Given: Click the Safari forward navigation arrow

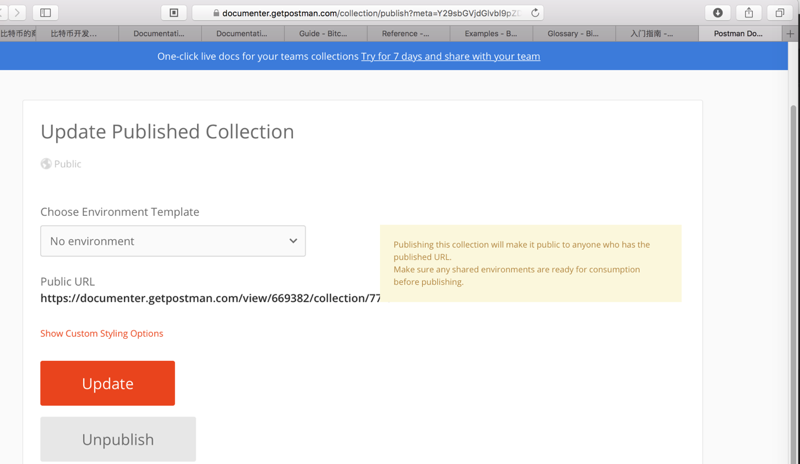Looking at the screenshot, I should point(17,12).
